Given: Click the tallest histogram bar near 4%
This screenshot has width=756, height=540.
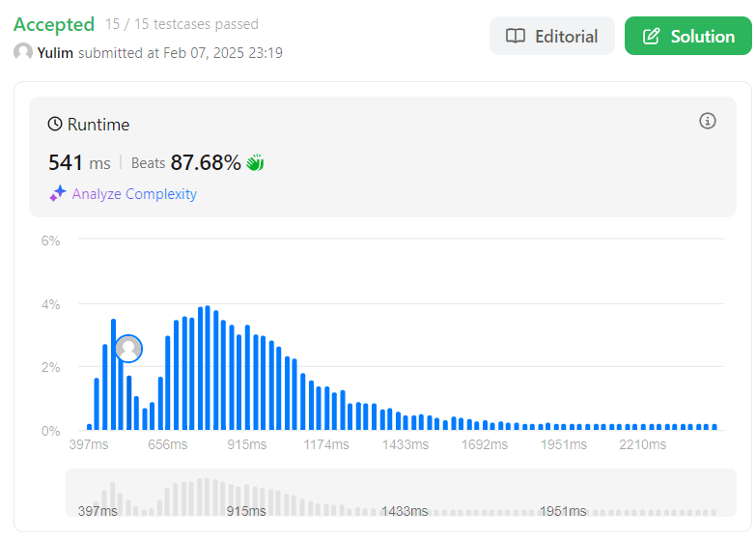Looking at the screenshot, I should [x=208, y=368].
